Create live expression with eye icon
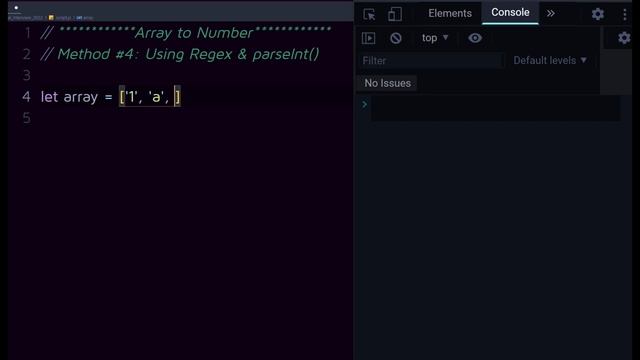The width and height of the screenshot is (640, 360). pyautogui.click(x=475, y=38)
